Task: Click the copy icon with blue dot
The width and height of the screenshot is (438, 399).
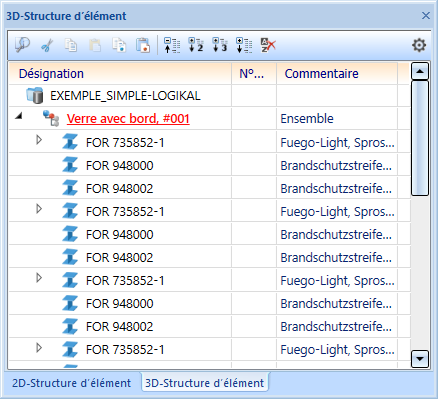Action: 119,45
